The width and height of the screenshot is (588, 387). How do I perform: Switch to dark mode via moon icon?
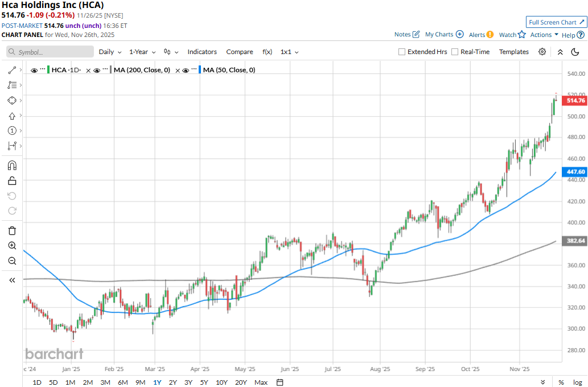click(575, 52)
